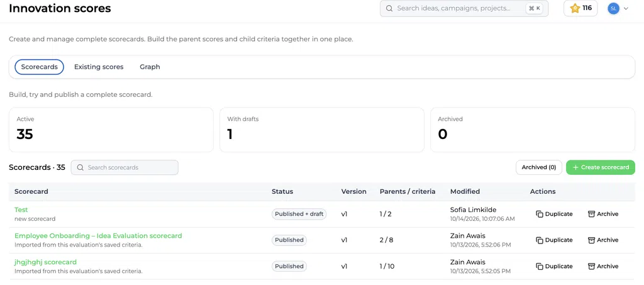Click the Actions column header
The width and height of the screenshot is (644, 285).
click(x=543, y=192)
